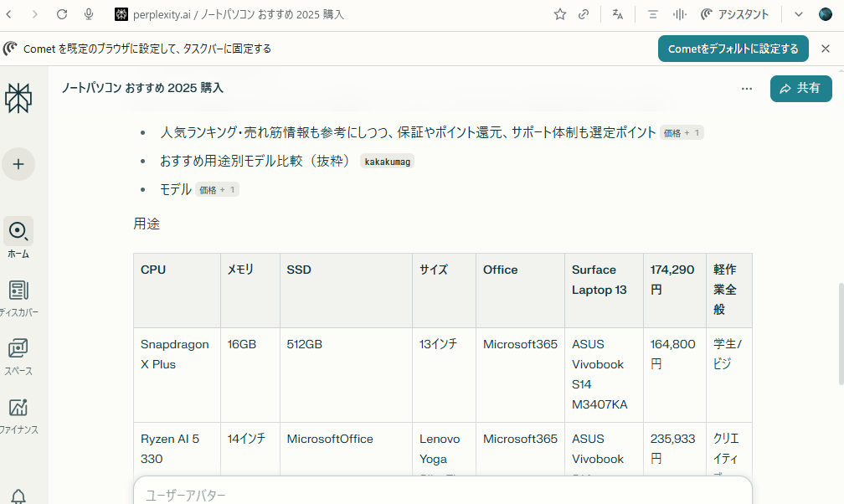Open ディスカバー in the sidebar
844x504 pixels.
click(18, 291)
